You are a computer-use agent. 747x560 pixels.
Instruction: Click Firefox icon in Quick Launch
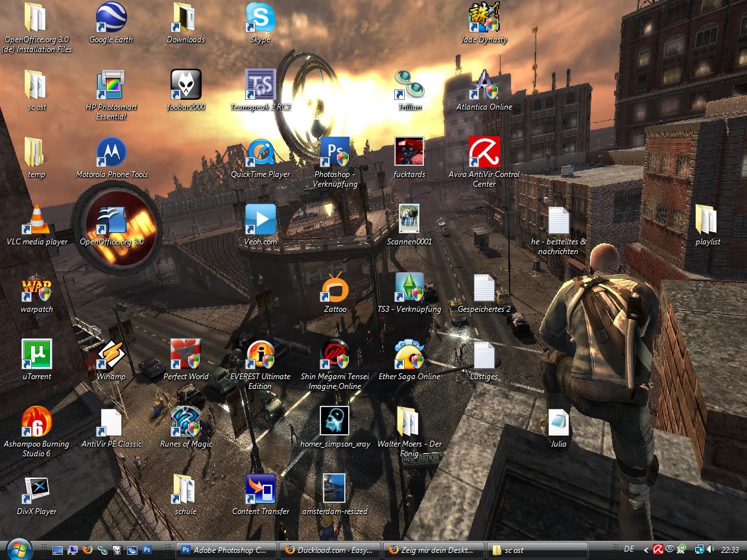(87, 550)
